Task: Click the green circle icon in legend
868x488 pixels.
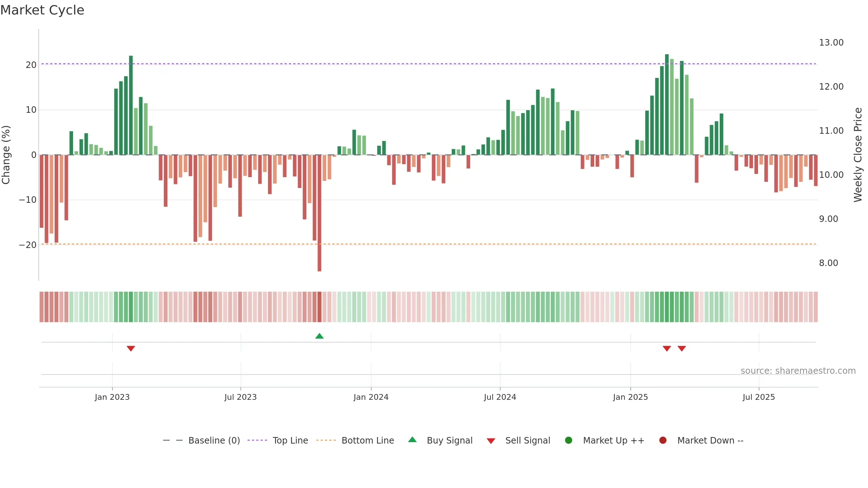Action: [x=569, y=440]
